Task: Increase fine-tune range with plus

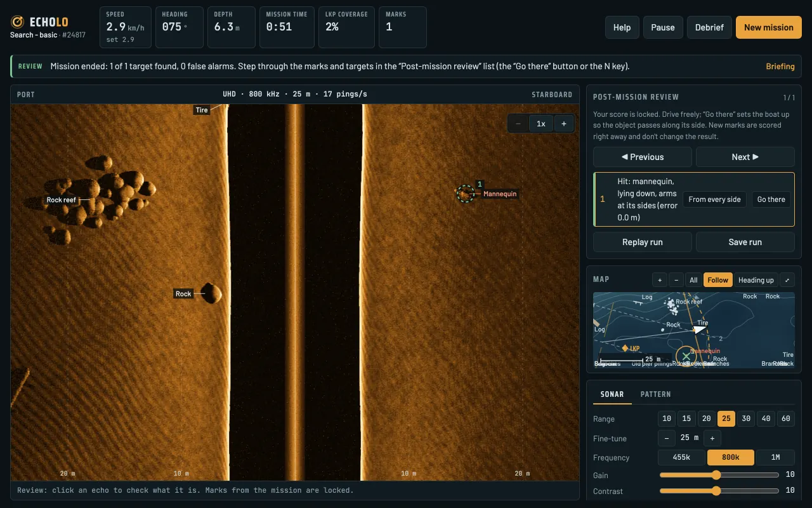Action: (712, 438)
